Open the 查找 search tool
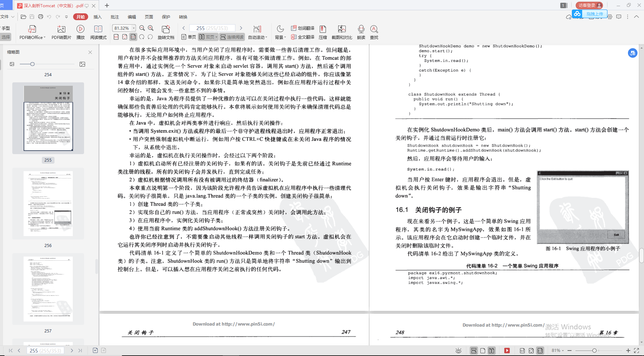This screenshot has height=356, width=644. click(374, 32)
